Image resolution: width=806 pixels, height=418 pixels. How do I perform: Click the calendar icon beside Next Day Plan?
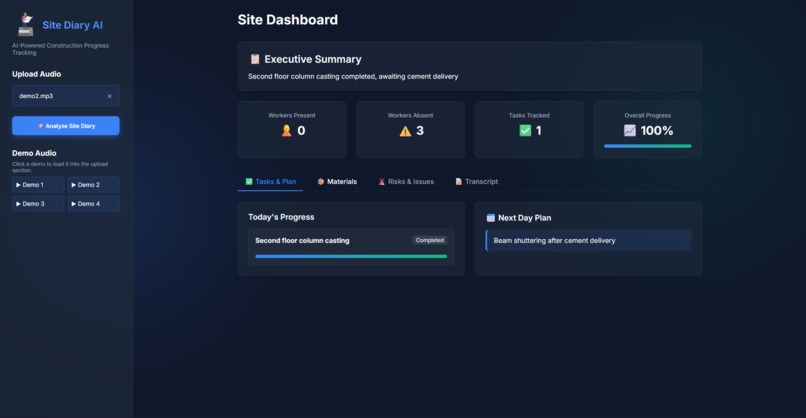pyautogui.click(x=490, y=218)
